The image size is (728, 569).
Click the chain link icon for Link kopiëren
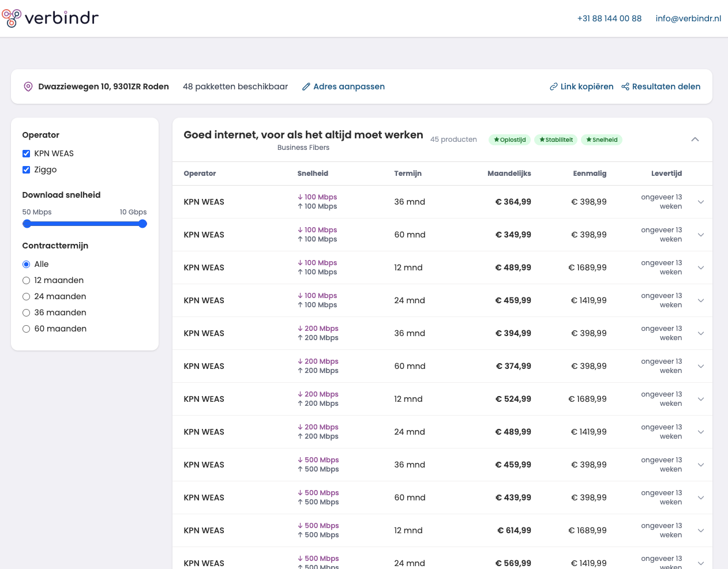click(553, 86)
